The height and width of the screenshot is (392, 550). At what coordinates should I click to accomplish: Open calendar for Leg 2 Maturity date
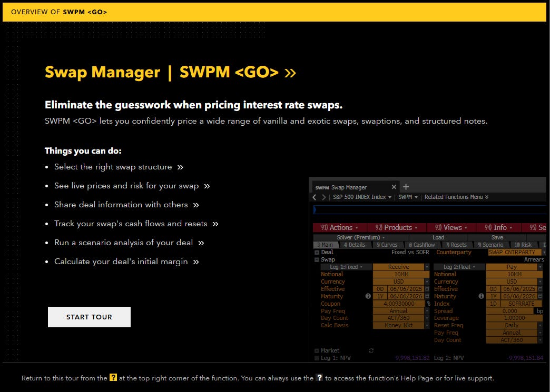(541, 296)
